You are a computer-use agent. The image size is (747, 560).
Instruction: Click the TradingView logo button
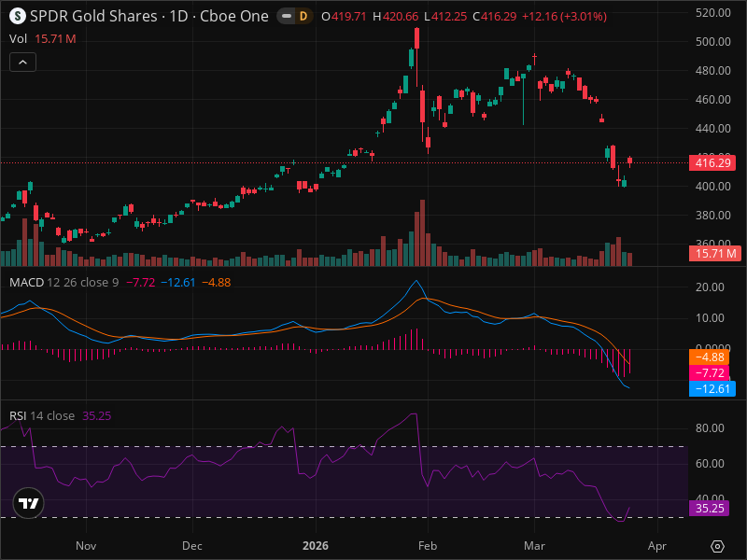(x=28, y=503)
